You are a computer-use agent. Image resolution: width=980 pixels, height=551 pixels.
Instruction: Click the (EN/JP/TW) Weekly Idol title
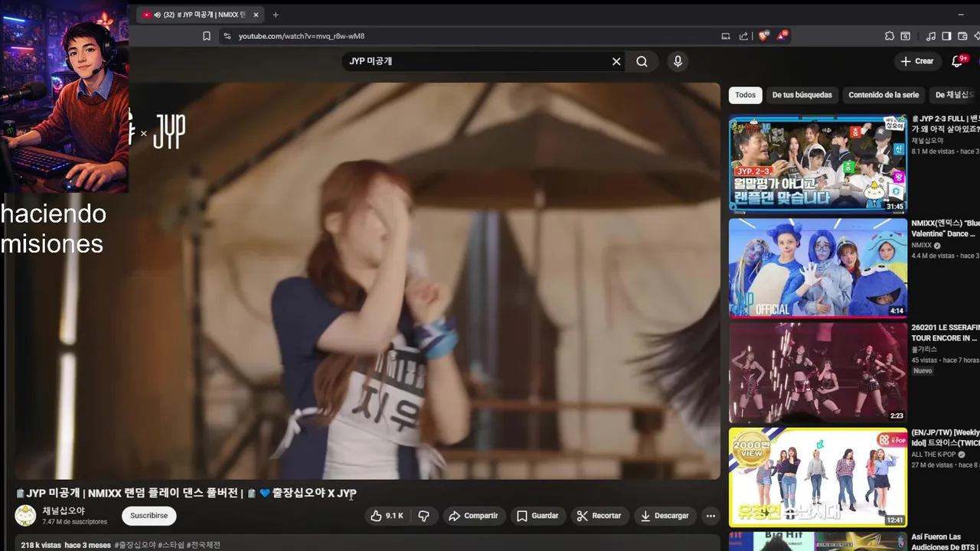coord(946,438)
